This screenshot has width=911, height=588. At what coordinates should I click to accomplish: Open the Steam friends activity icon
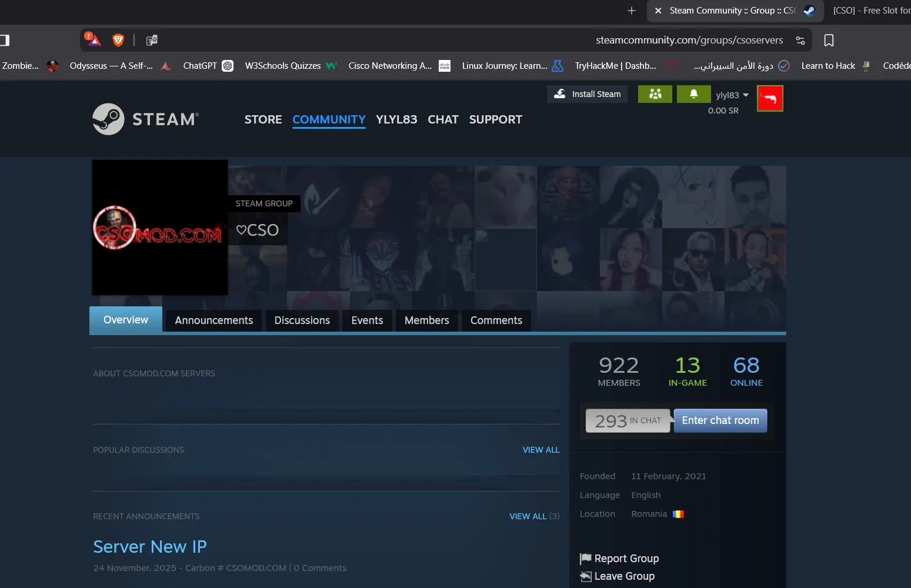click(655, 94)
